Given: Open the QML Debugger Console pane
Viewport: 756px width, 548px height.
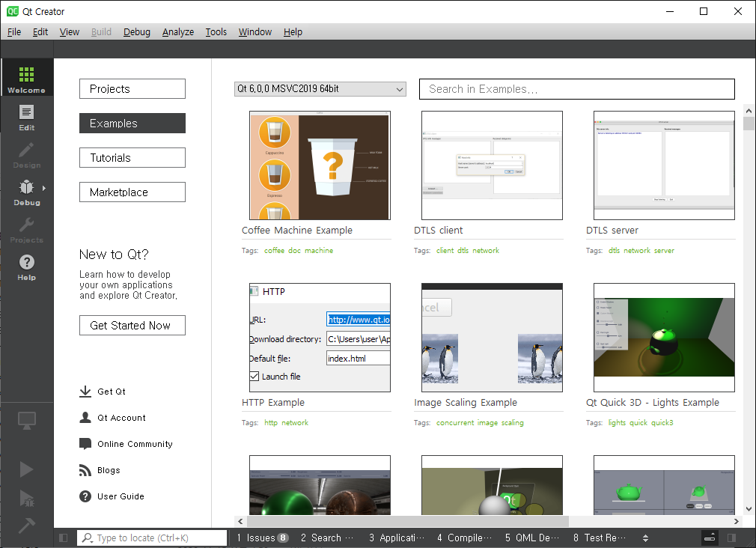Looking at the screenshot, I should (531, 538).
